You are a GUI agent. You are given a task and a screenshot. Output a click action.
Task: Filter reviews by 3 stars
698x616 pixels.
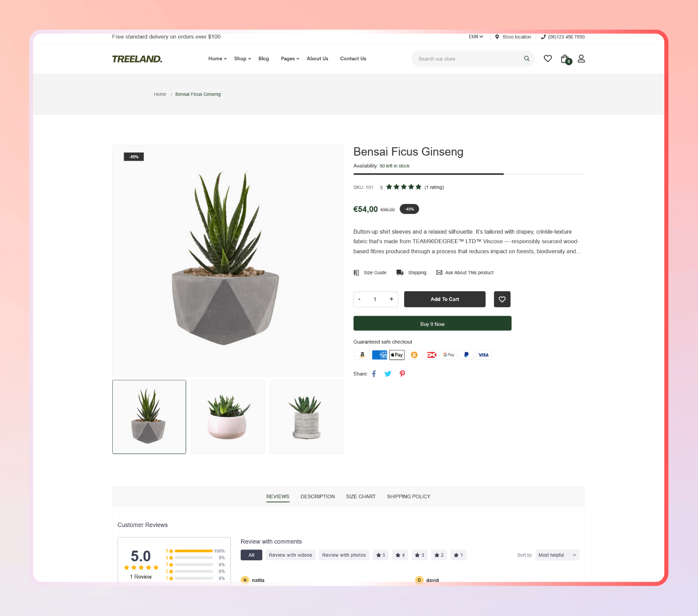pyautogui.click(x=420, y=555)
